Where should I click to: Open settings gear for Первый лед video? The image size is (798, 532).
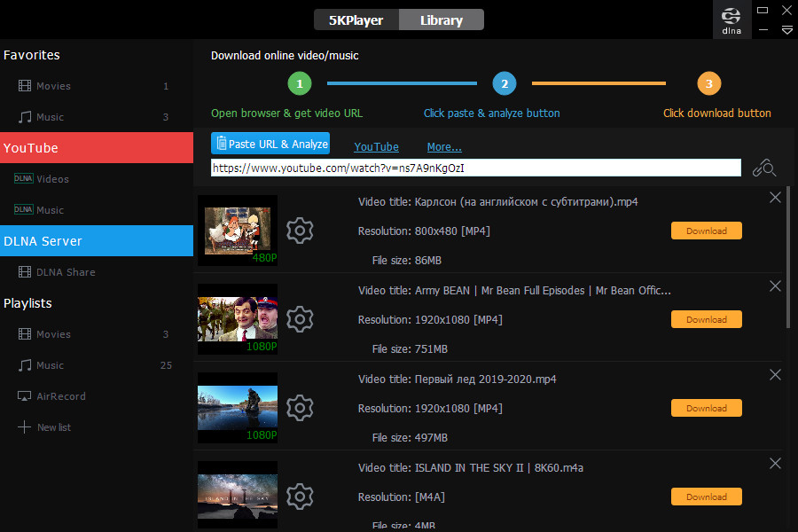pyautogui.click(x=300, y=408)
